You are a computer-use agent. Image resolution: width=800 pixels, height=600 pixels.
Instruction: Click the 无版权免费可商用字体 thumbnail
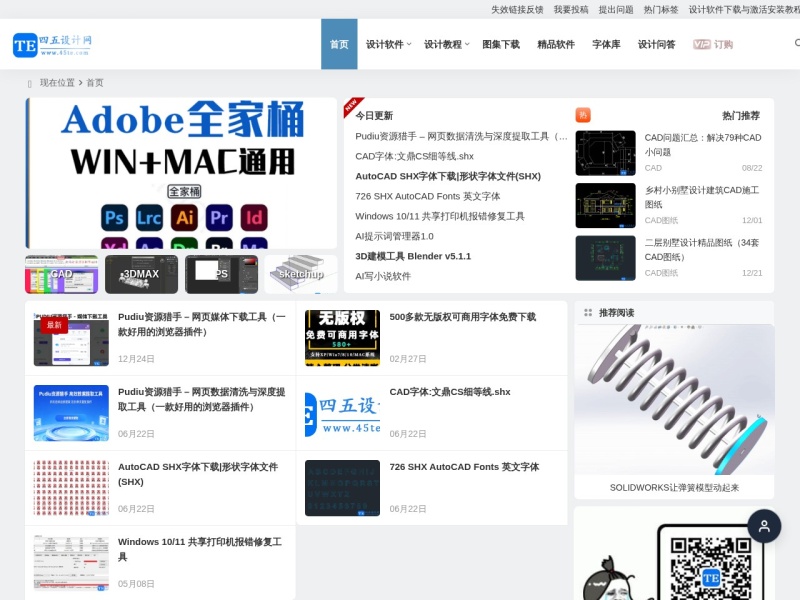[342, 338]
